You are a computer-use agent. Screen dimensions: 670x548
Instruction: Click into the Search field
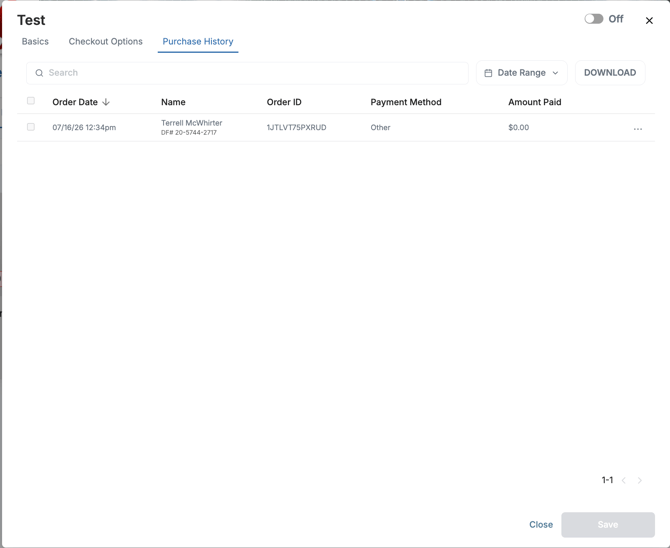coord(247,73)
